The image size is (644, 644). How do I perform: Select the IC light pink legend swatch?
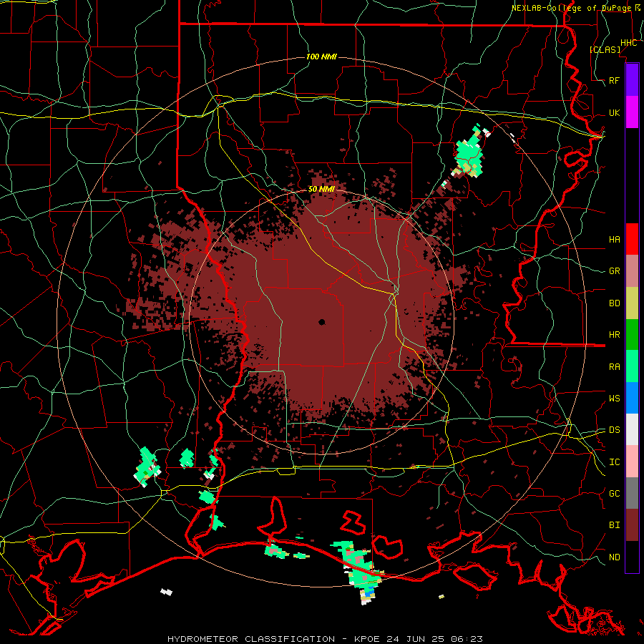[x=632, y=462]
